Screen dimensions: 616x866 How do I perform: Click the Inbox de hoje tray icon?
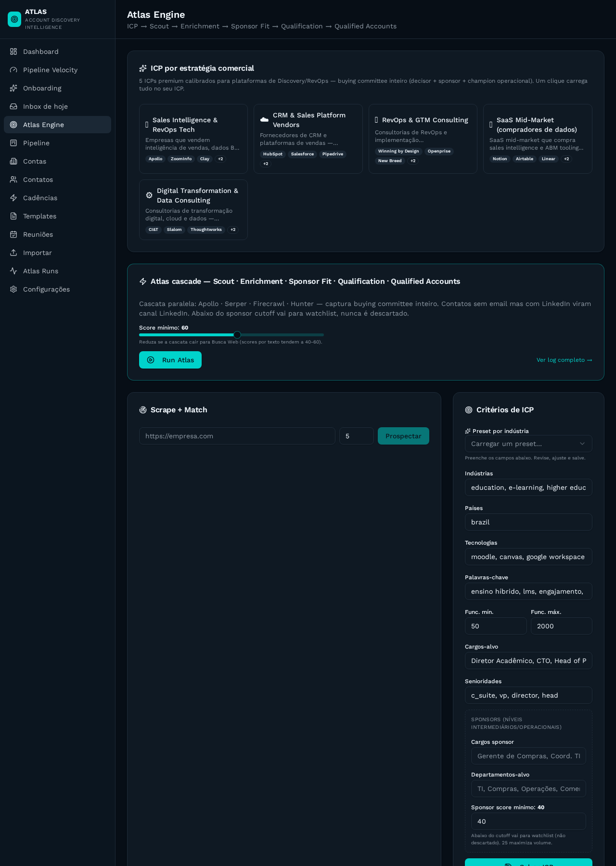[x=13, y=106]
